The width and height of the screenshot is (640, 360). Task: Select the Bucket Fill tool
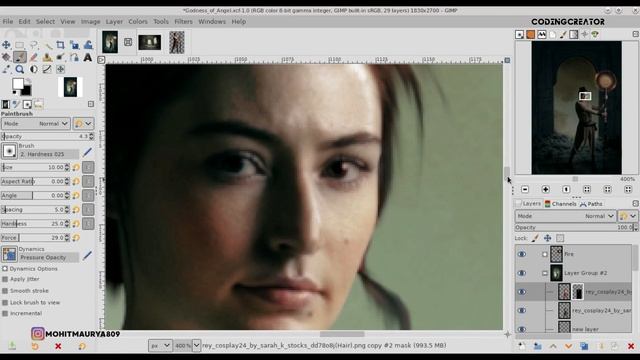[x=6, y=57]
